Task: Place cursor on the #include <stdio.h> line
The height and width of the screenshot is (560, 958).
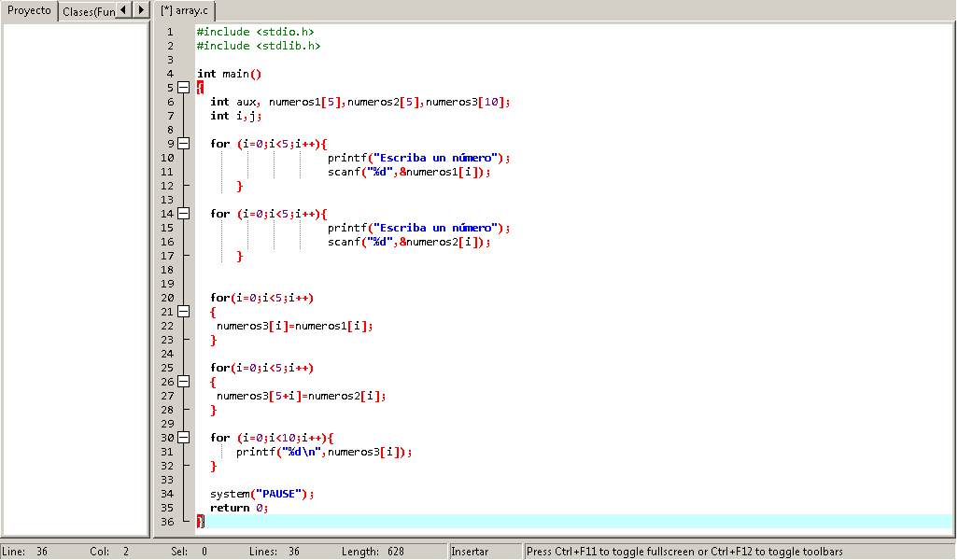Action: (257, 31)
